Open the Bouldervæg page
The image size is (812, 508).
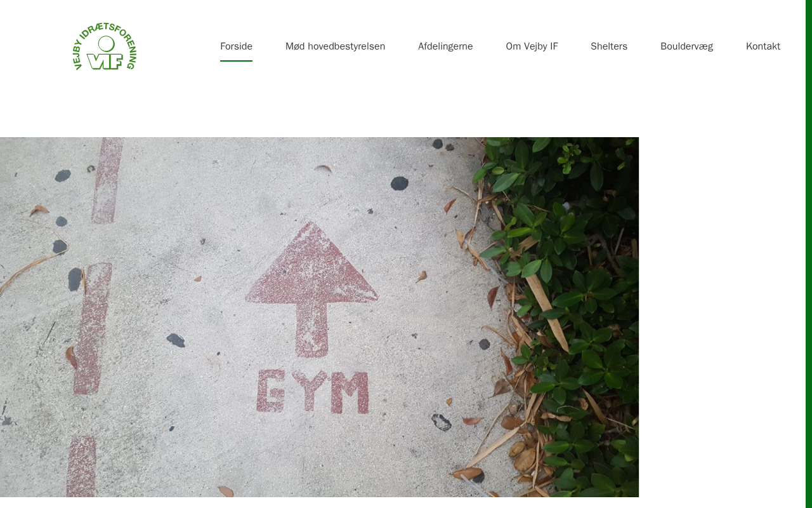coord(686,46)
